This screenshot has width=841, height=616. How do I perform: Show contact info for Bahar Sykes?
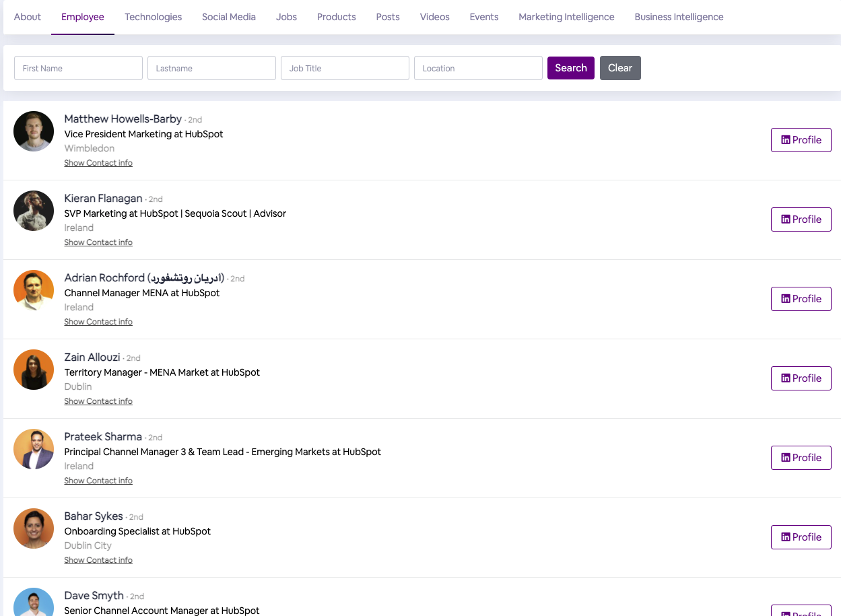(98, 560)
